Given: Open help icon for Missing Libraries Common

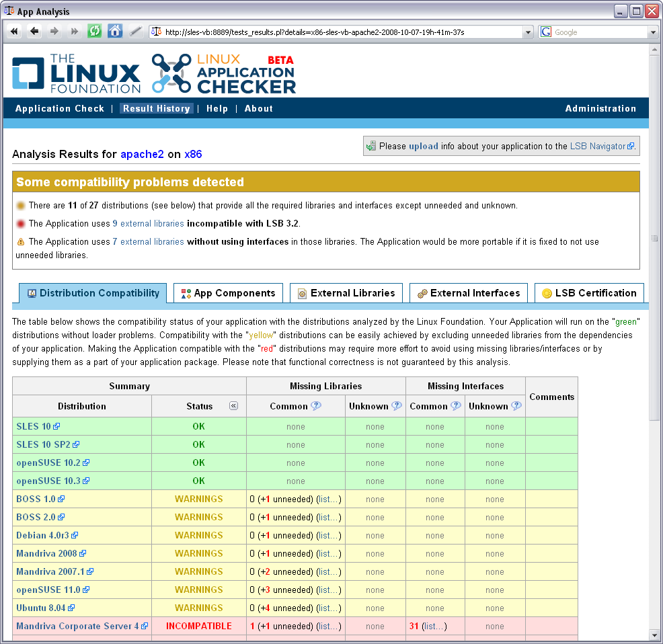Looking at the screenshot, I should 316,406.
